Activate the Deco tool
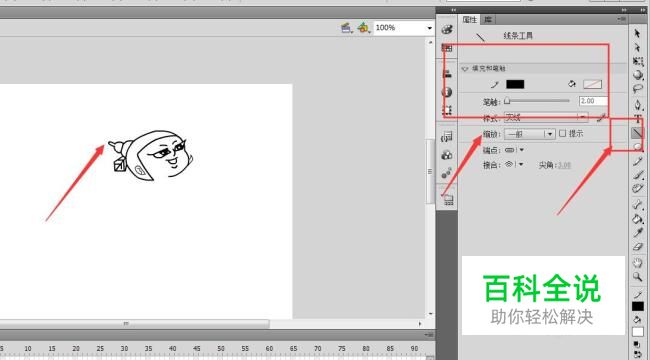 638,189
